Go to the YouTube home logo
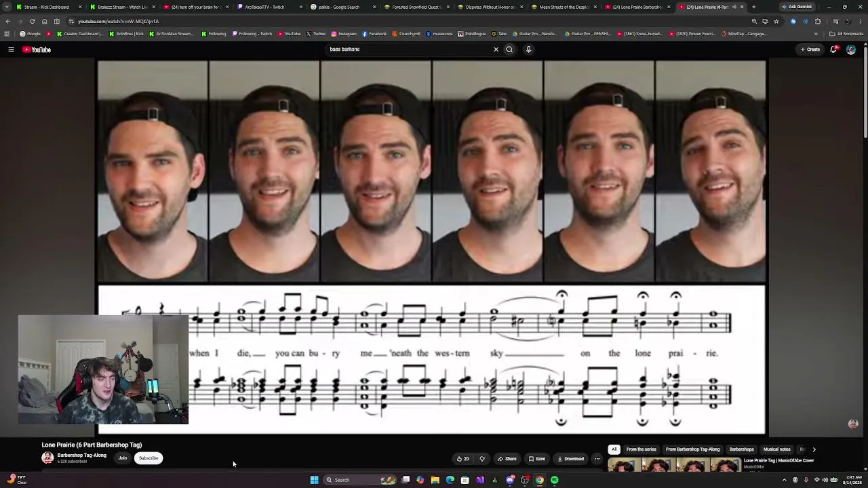The width and height of the screenshot is (868, 488). click(x=37, y=49)
